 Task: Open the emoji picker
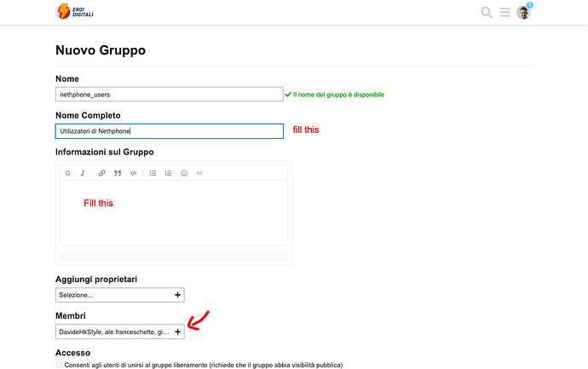(184, 173)
